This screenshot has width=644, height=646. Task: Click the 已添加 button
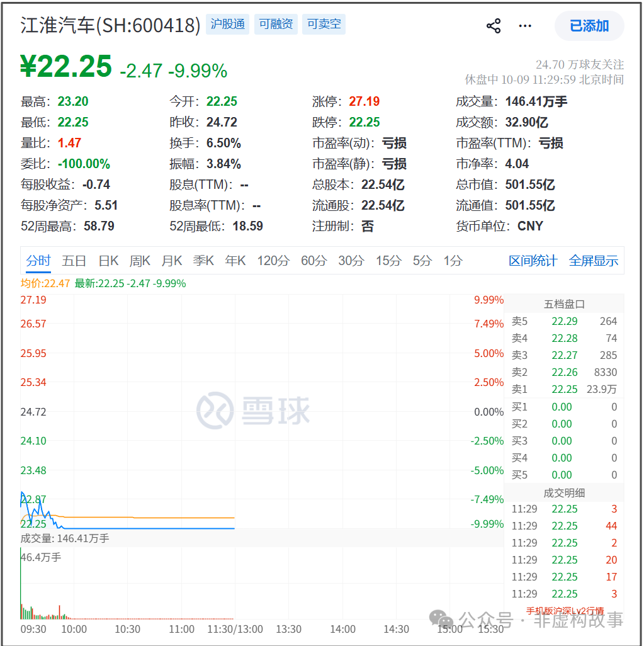589,26
